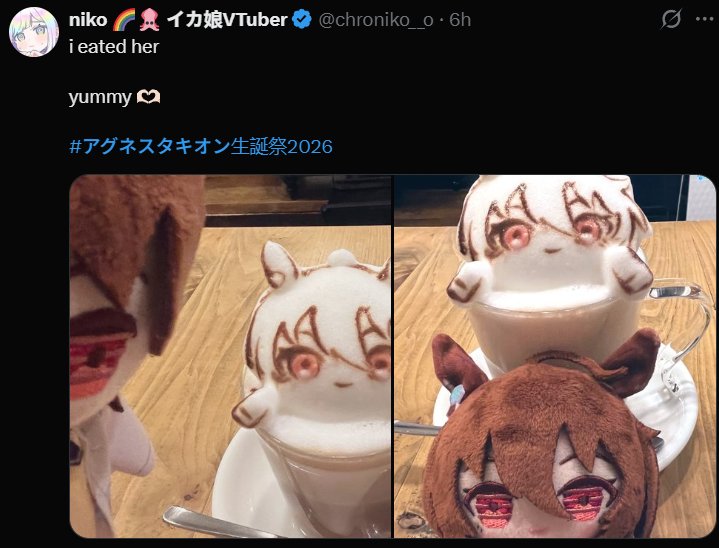Click the blue verified checkmark badge
The image size is (719, 548).
pyautogui.click(x=301, y=20)
